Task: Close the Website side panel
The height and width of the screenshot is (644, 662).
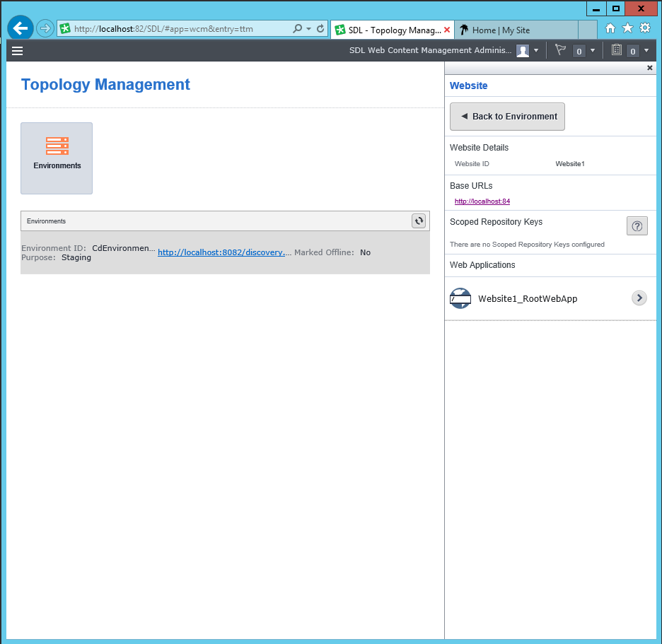Action: 650,68
